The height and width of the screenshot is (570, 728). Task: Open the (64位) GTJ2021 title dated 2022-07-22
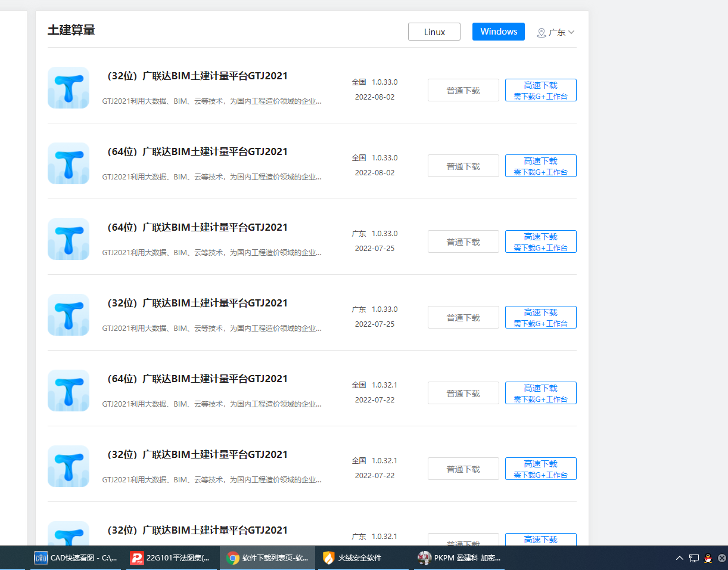point(195,379)
